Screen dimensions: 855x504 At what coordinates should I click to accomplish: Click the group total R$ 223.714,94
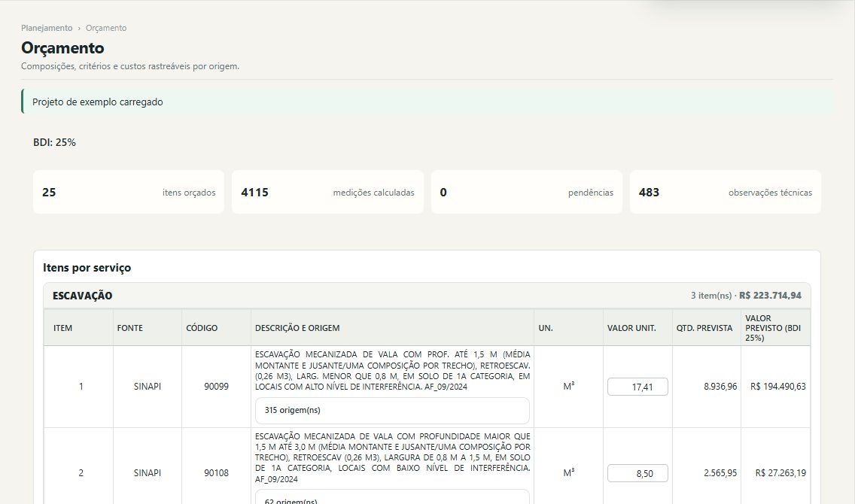click(771, 296)
